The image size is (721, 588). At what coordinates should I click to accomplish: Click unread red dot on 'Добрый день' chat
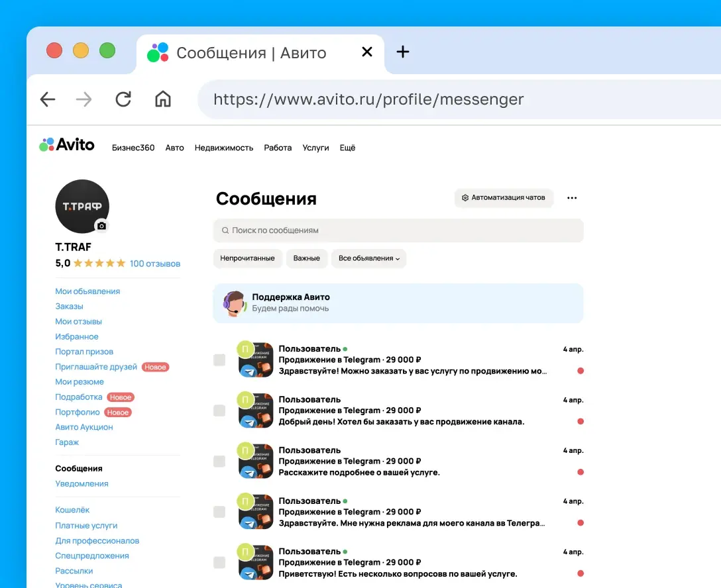pos(581,421)
